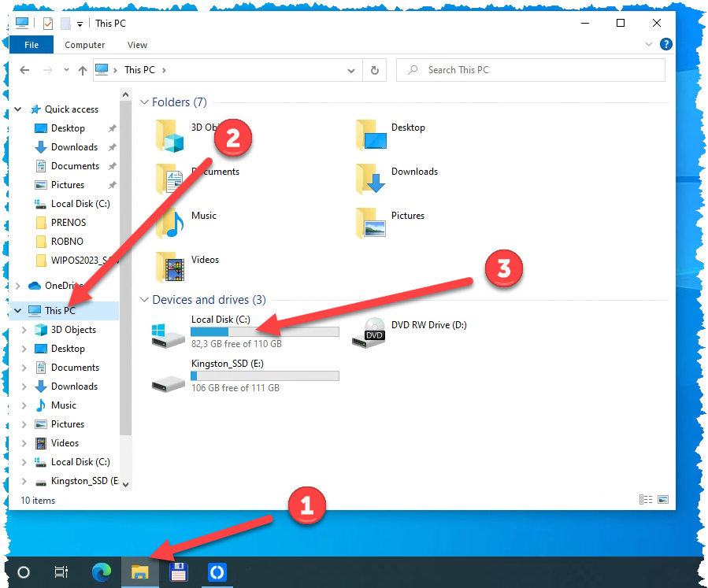Open the Music folder icon
Viewport: 708px width, 588px height.
coord(169,224)
